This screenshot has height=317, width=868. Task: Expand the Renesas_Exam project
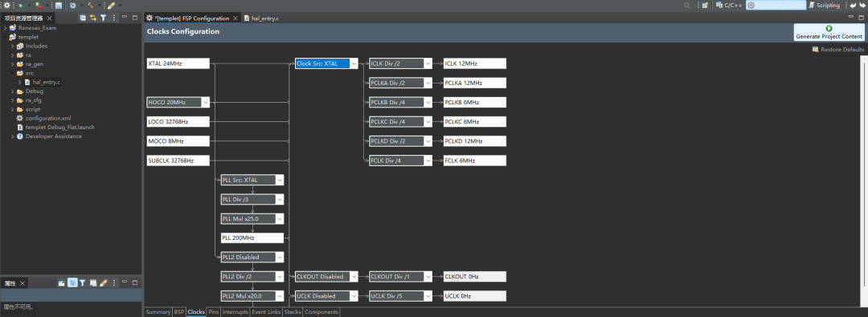click(6, 27)
